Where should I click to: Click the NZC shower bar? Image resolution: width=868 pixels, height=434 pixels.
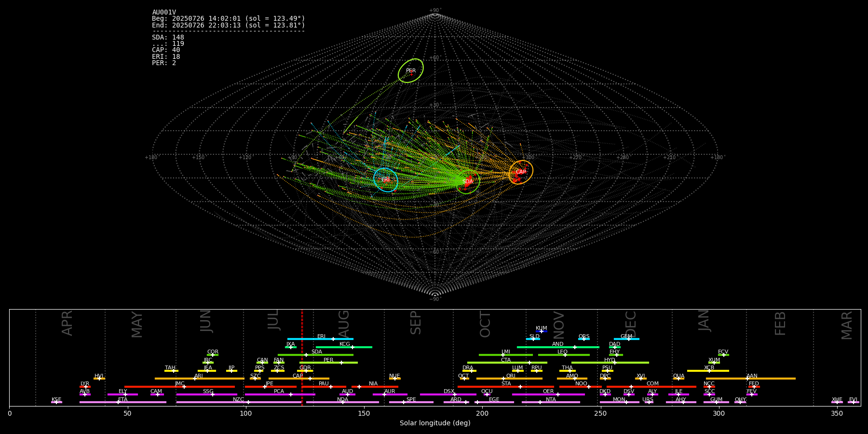point(239,402)
